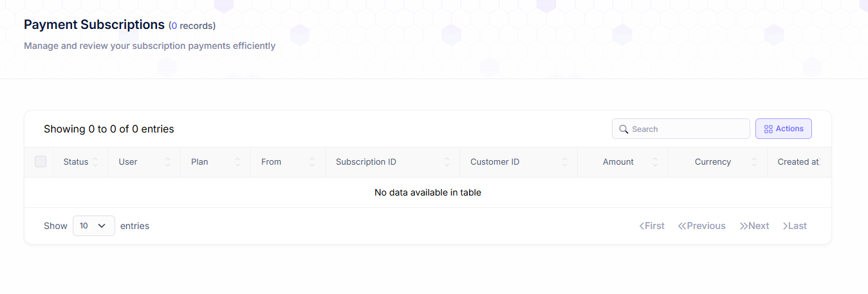The width and height of the screenshot is (868, 294).
Task: Click the Currency column sort arrows
Action: point(754,162)
